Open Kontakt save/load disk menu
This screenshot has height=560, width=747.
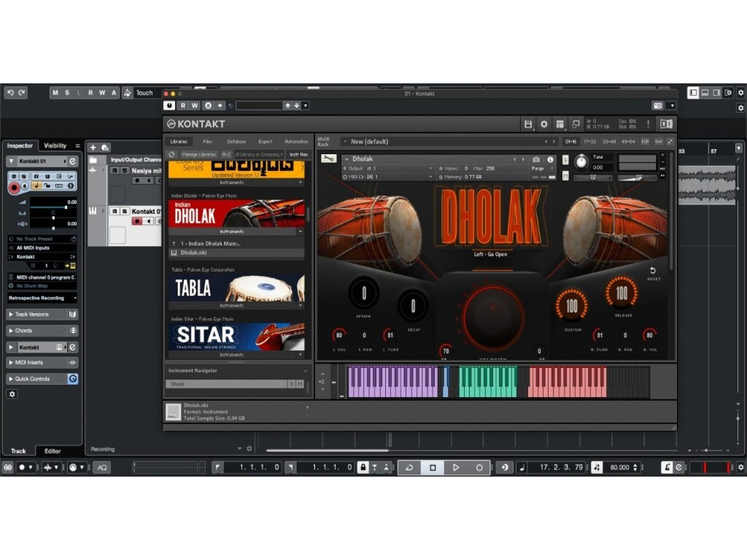point(529,124)
